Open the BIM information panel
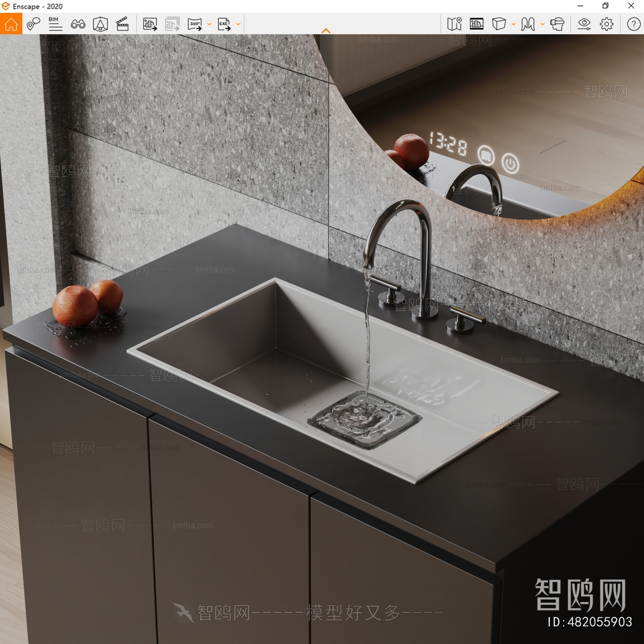This screenshot has width=644, height=644. point(55,24)
